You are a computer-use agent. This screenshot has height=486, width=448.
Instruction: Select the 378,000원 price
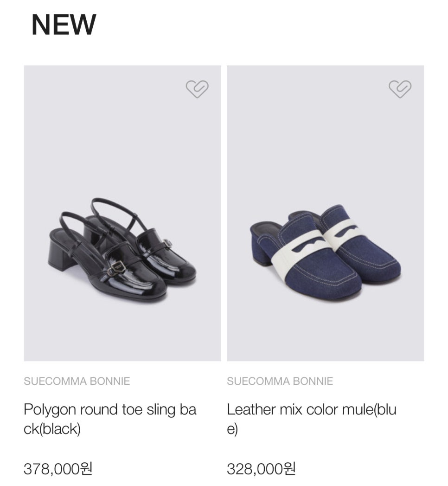(58, 469)
